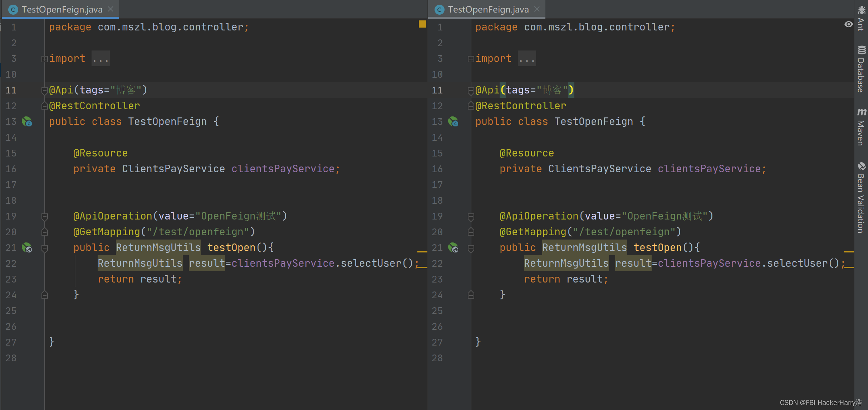Image resolution: width=868 pixels, height=410 pixels.
Task: Click the folded '...' import placeholder in right editor
Action: [527, 59]
